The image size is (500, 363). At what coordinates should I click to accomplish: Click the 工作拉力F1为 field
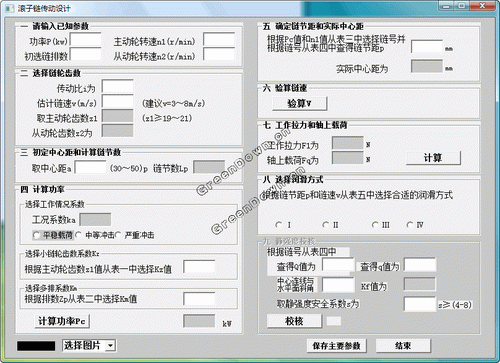pos(348,143)
